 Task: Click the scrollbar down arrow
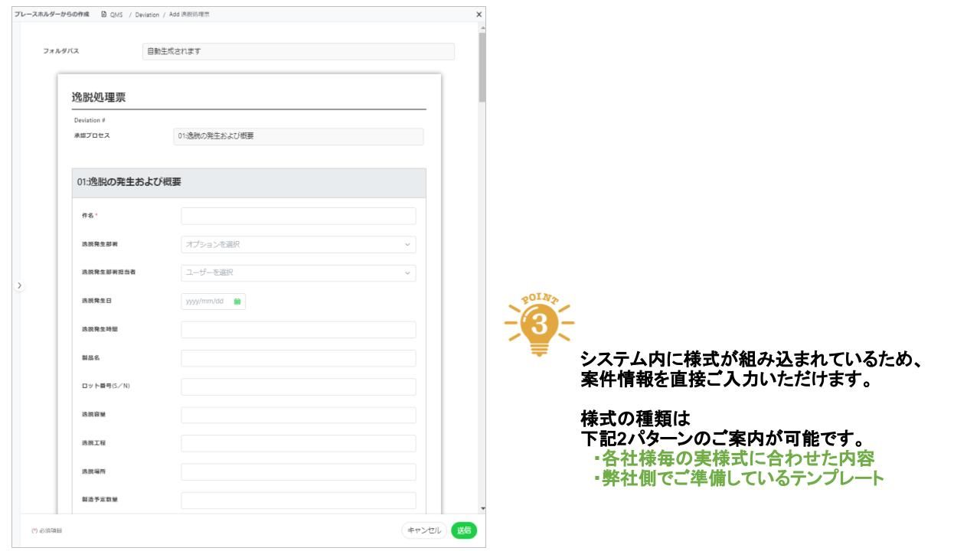[482, 508]
